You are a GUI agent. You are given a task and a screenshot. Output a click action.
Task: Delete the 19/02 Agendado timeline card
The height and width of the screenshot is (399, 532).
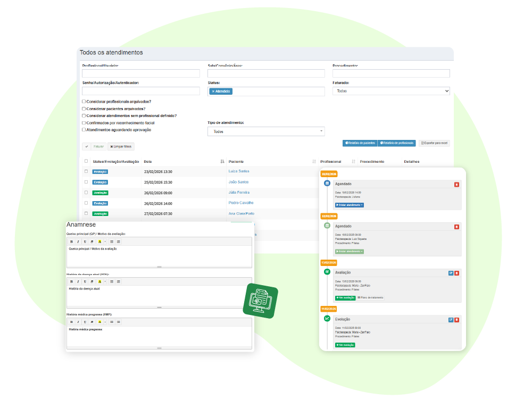pos(456,185)
